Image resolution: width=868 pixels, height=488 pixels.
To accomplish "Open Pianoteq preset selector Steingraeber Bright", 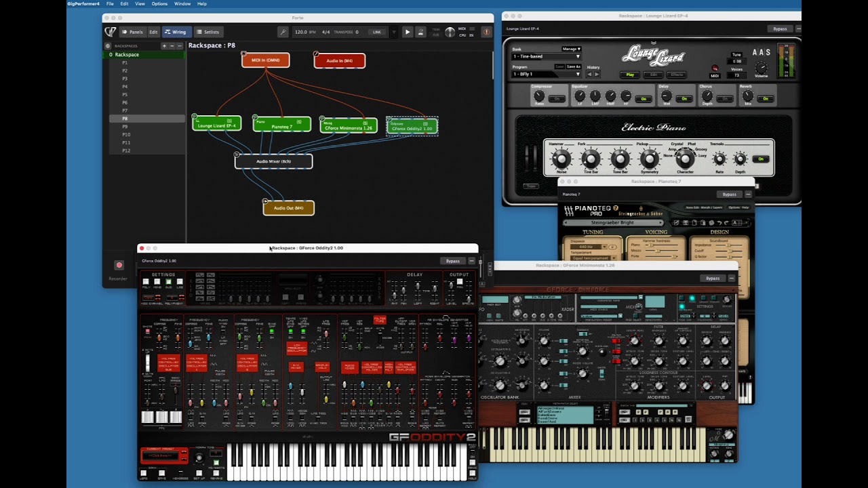I will pos(615,222).
